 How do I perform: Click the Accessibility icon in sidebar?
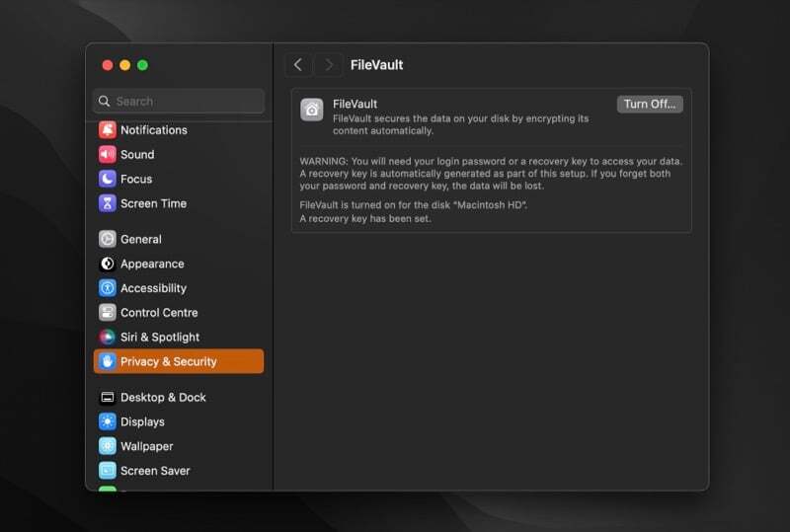pos(108,288)
